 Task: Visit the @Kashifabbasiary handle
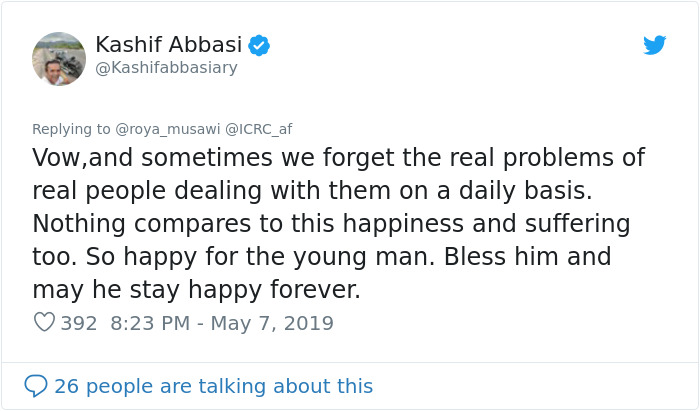pyautogui.click(x=165, y=69)
